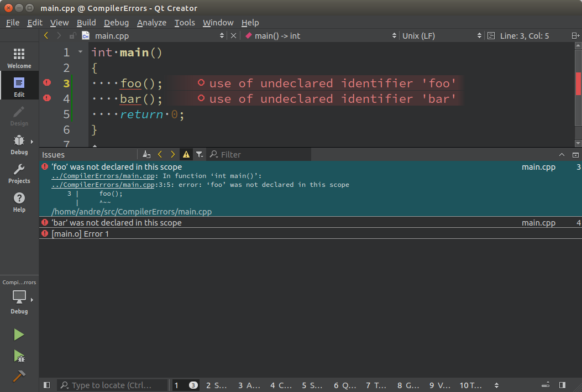Switch to Debug mode in sidebar

point(19,144)
